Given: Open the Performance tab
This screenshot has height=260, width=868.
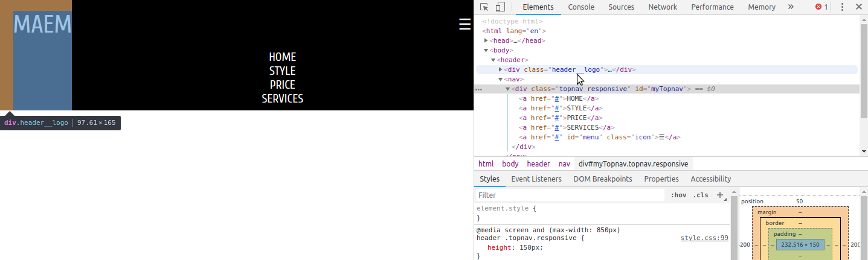Looking at the screenshot, I should click(712, 7).
